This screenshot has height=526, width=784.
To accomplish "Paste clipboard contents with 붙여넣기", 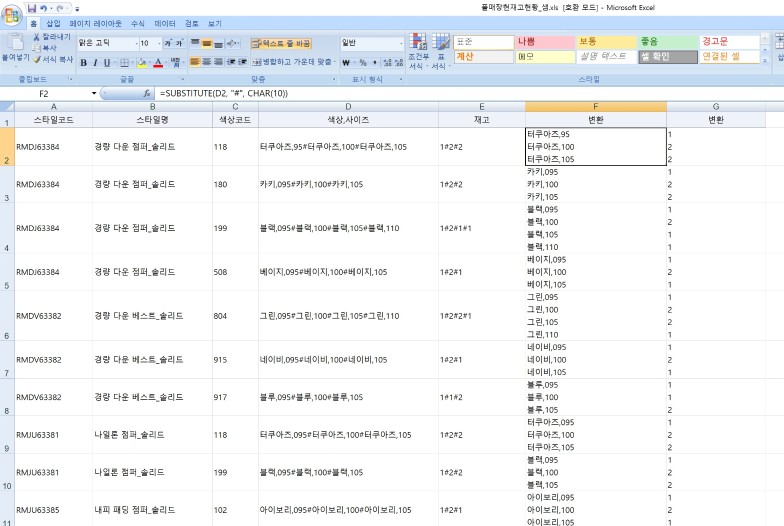I will click(x=15, y=48).
